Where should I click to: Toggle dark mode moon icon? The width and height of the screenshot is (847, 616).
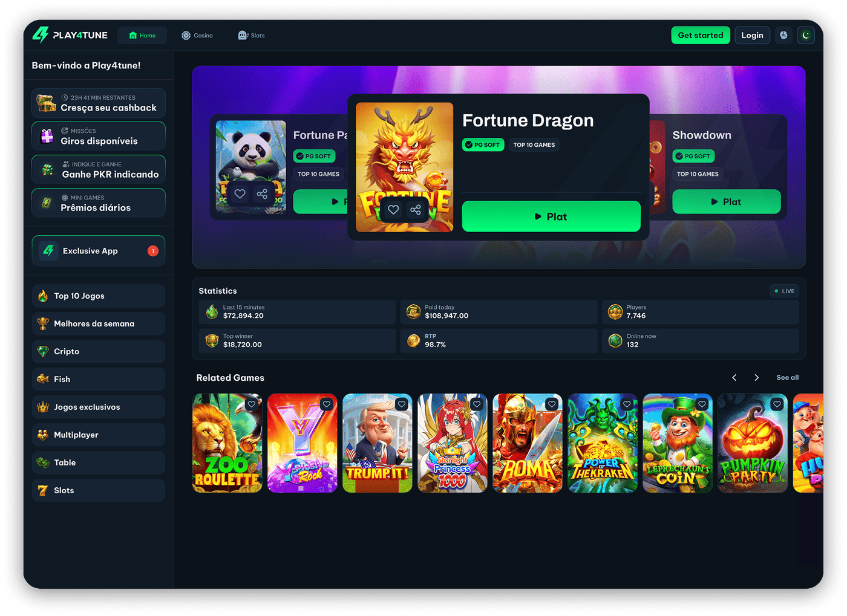click(x=805, y=35)
